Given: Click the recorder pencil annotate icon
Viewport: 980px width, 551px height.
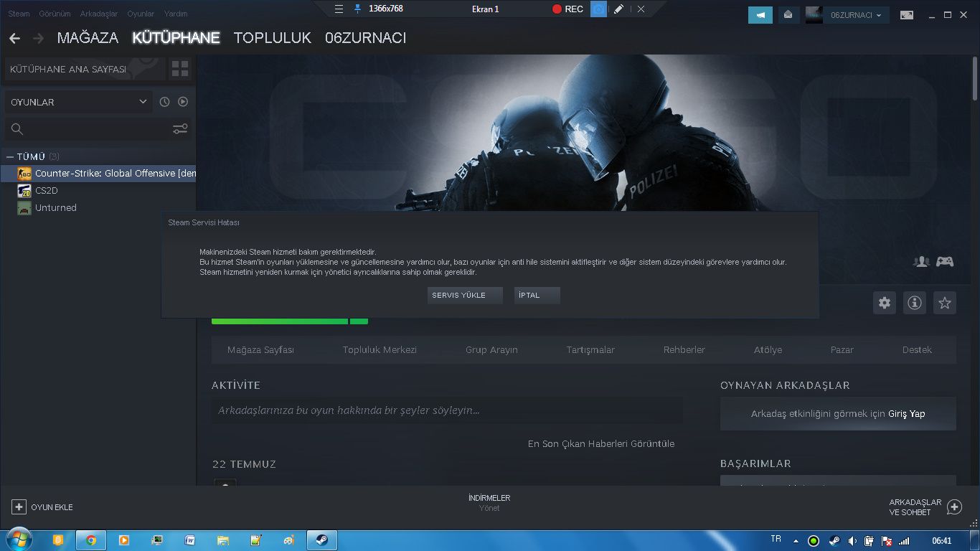Looking at the screenshot, I should point(618,9).
